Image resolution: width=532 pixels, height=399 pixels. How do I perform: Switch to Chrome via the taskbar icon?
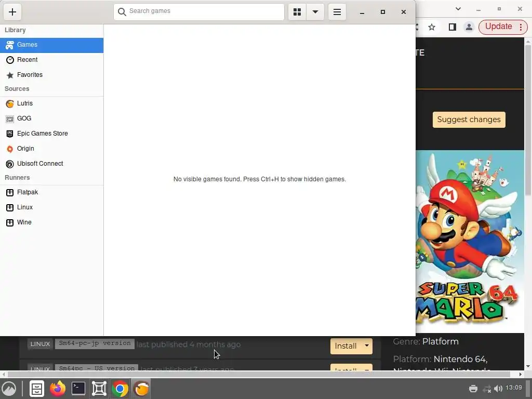point(120,389)
